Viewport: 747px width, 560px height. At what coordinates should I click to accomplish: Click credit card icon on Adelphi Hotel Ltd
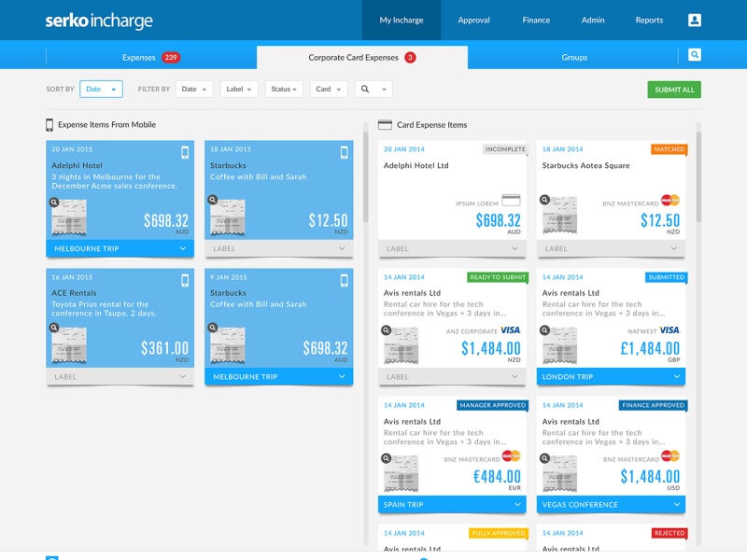511,200
